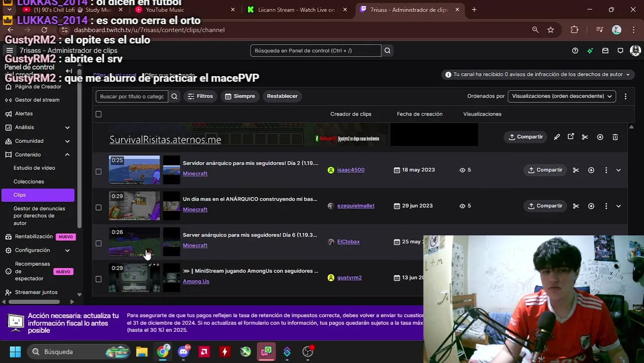Go to Gestor del stream
644x363 pixels.
coord(38,100)
